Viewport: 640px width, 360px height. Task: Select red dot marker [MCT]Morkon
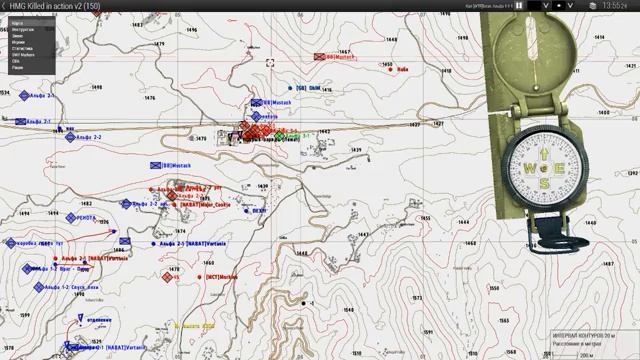[200, 277]
